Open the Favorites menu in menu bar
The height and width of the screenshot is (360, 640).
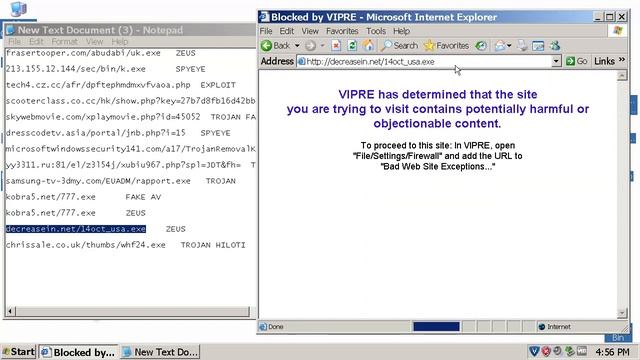342,31
